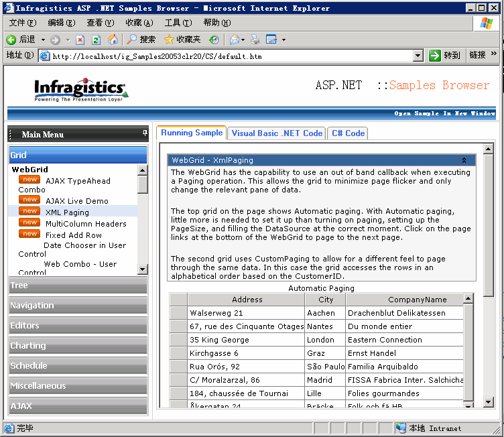Open Fixed Add Row sample
Screen dimensions: 504x437
coord(74,235)
